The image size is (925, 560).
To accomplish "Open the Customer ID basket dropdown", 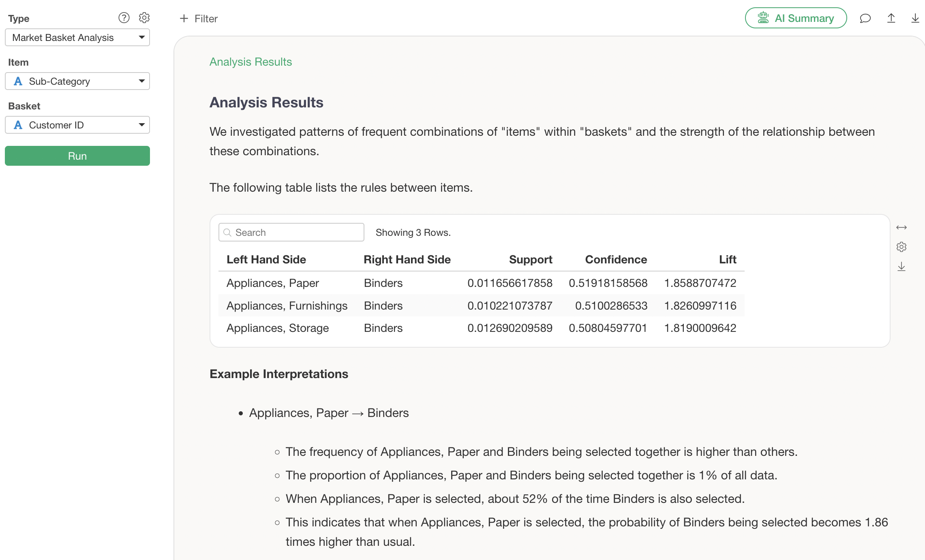I will tap(77, 125).
